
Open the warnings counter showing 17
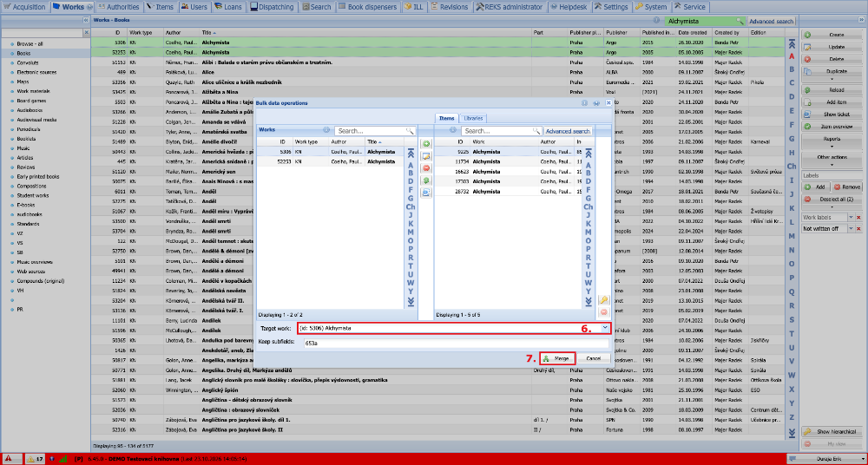click(x=36, y=459)
